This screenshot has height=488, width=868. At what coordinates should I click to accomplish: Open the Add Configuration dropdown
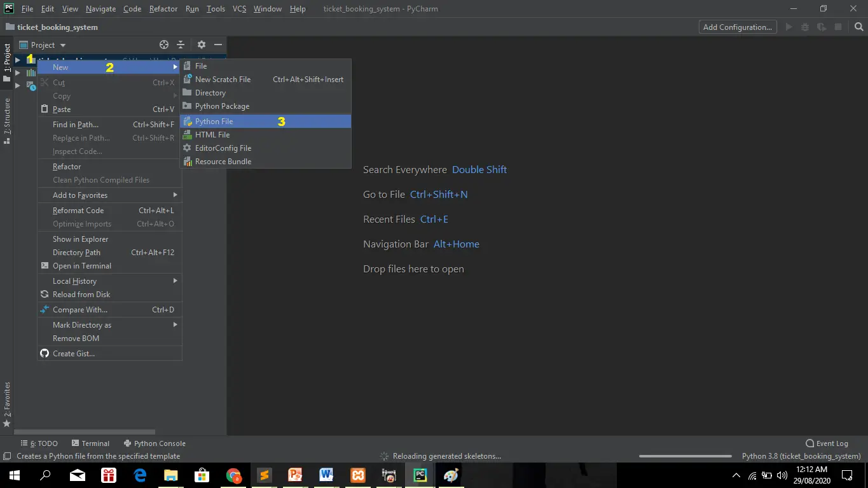(737, 27)
